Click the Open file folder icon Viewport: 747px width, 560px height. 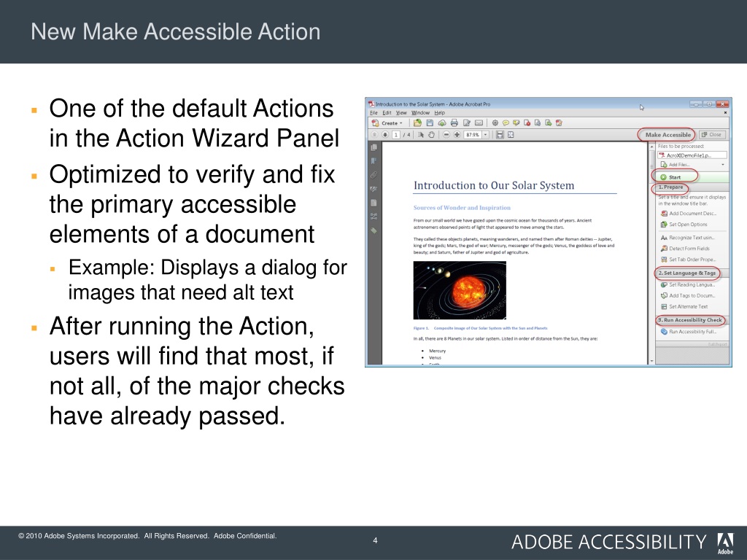pyautogui.click(x=418, y=122)
